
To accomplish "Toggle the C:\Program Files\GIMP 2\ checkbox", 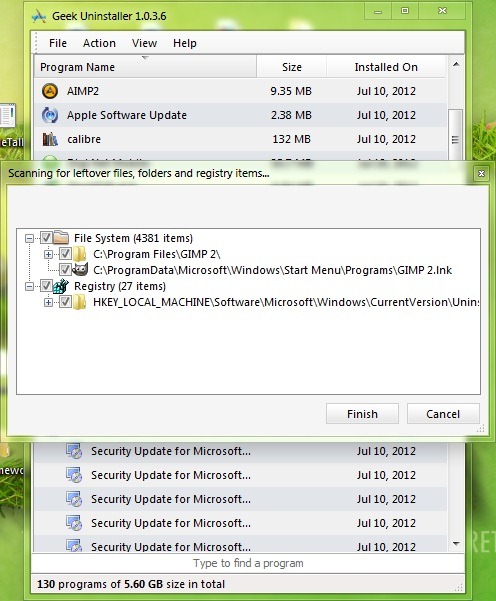I will 65,254.
